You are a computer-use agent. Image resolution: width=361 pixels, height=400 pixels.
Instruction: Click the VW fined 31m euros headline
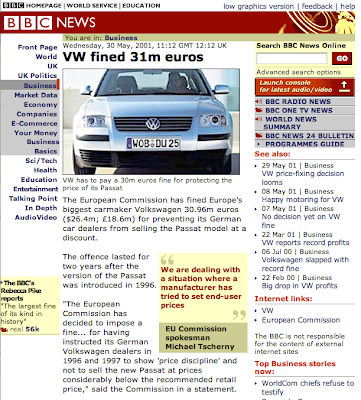[x=133, y=57]
